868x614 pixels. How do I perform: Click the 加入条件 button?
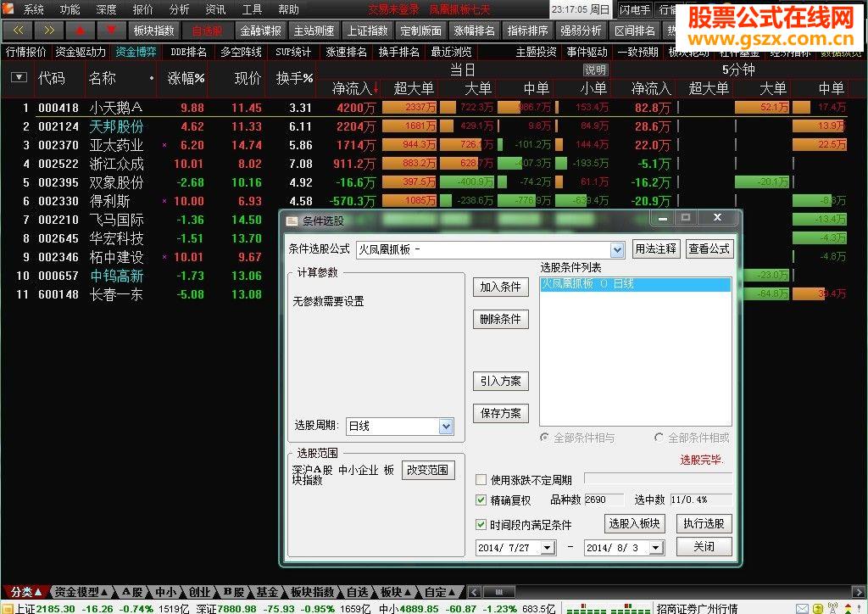500,287
